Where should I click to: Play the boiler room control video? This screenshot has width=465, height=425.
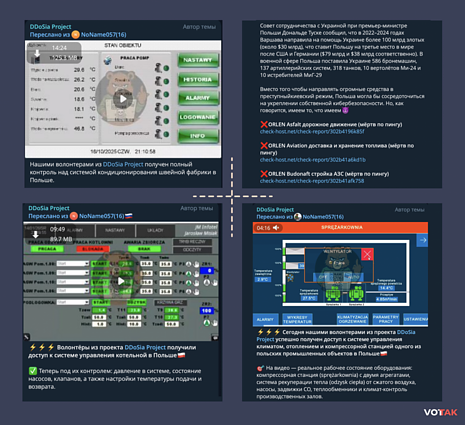pyautogui.click(x=121, y=281)
